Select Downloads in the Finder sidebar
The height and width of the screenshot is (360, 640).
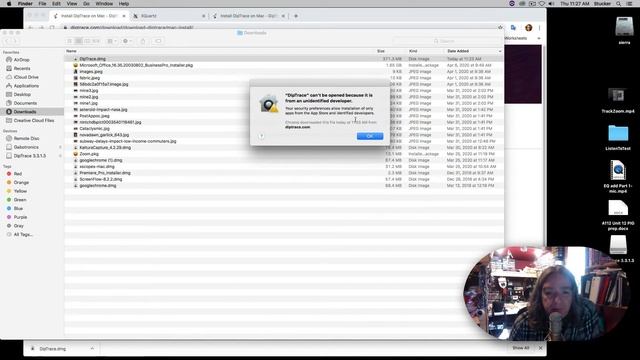click(32, 112)
